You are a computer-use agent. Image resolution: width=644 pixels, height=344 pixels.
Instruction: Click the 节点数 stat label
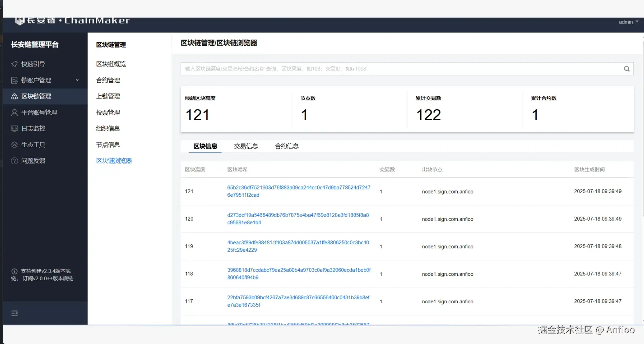[x=308, y=98]
